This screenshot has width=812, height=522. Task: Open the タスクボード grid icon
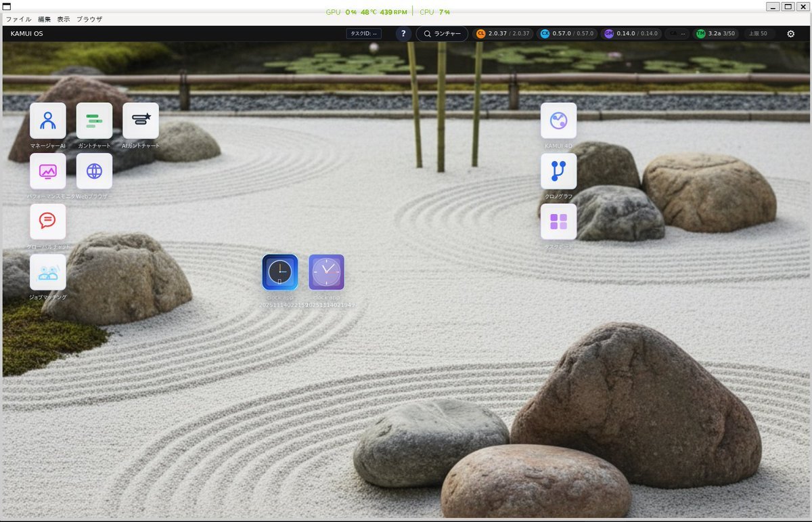(x=558, y=221)
